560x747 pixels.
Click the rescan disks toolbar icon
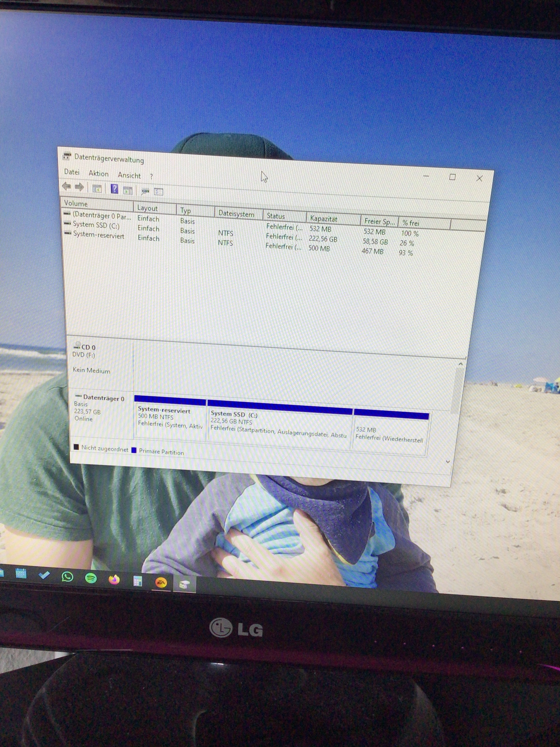click(x=145, y=191)
